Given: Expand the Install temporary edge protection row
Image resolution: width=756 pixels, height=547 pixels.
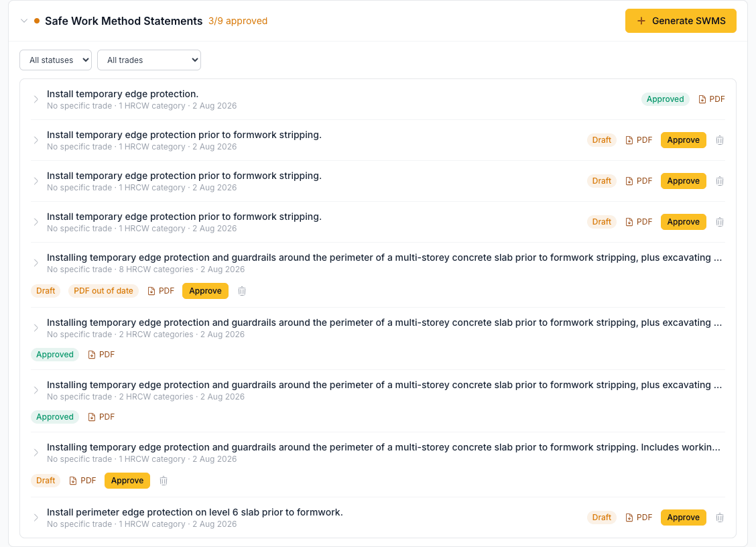Looking at the screenshot, I should click(x=36, y=99).
